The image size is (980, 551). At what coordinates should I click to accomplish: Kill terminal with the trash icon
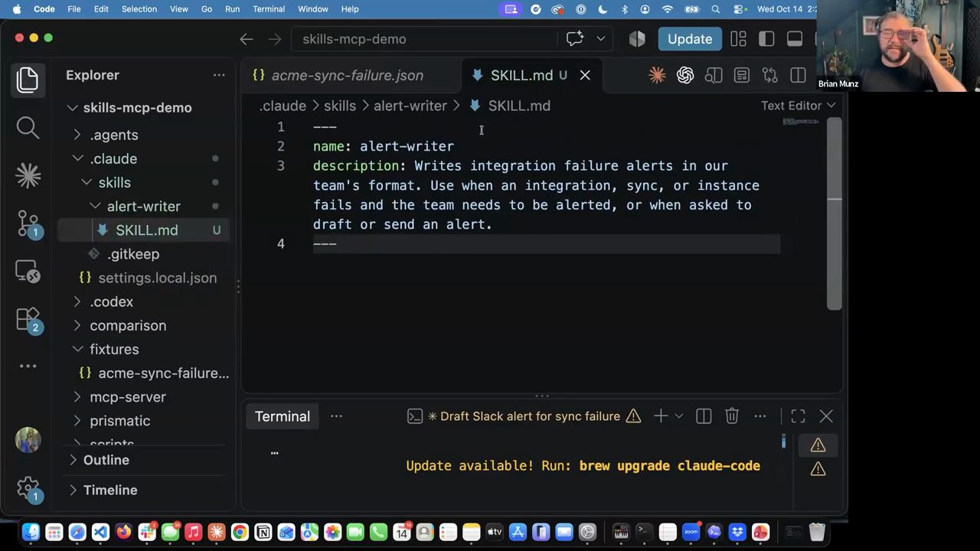(732, 416)
